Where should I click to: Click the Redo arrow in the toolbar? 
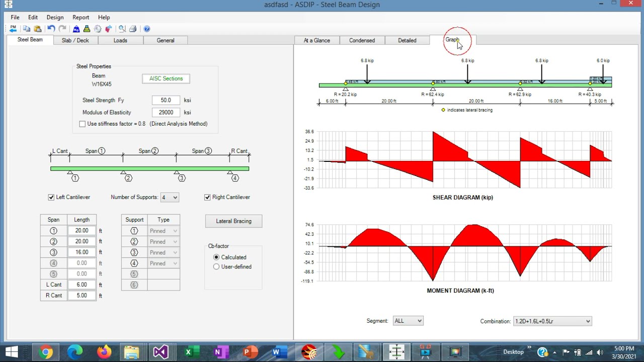[62, 29]
